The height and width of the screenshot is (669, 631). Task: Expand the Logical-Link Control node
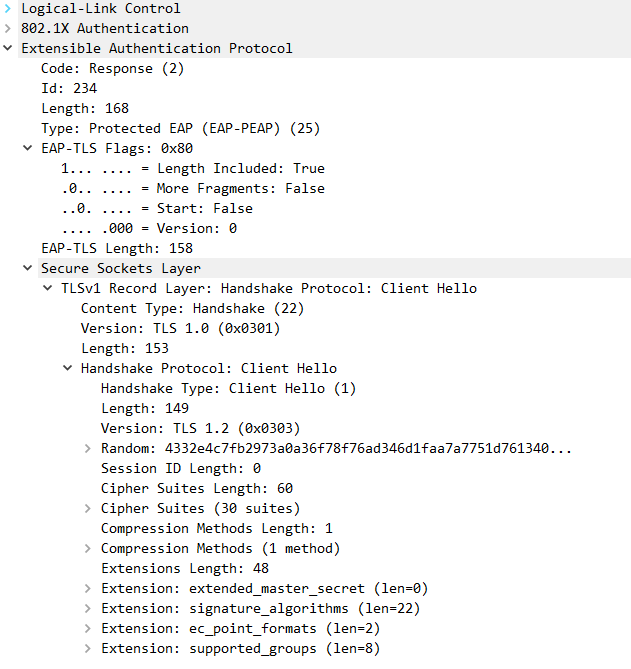coord(9,8)
